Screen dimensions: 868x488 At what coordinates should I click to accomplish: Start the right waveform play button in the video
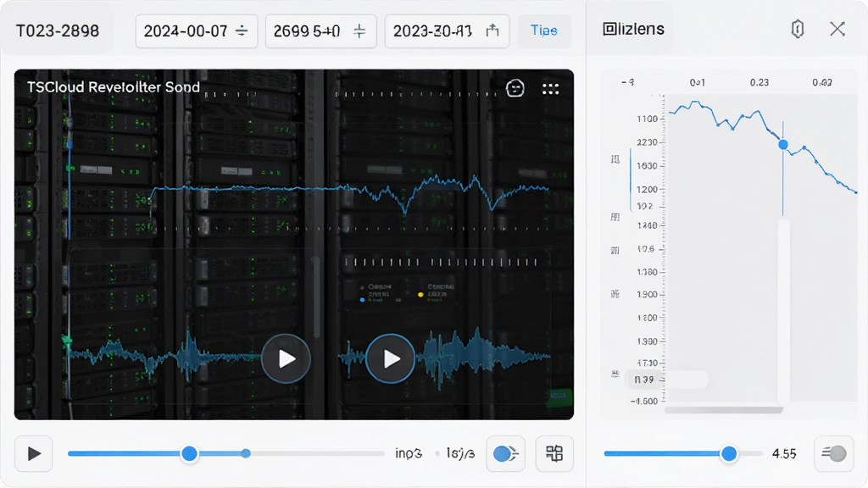tap(390, 358)
